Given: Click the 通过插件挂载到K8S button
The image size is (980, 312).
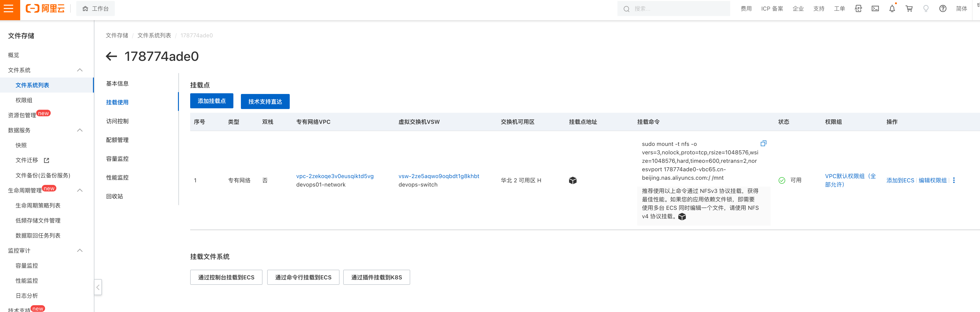Looking at the screenshot, I should tap(376, 277).
